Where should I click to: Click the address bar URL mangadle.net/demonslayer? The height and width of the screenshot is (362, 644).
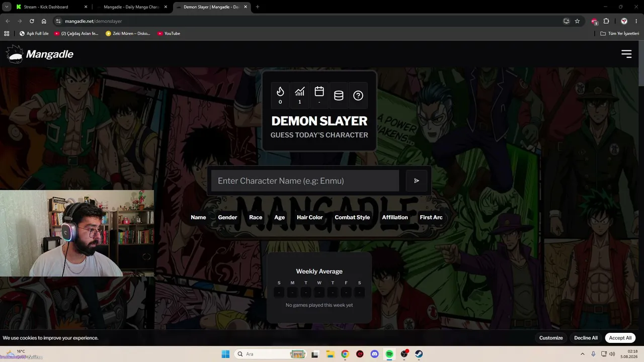93,21
